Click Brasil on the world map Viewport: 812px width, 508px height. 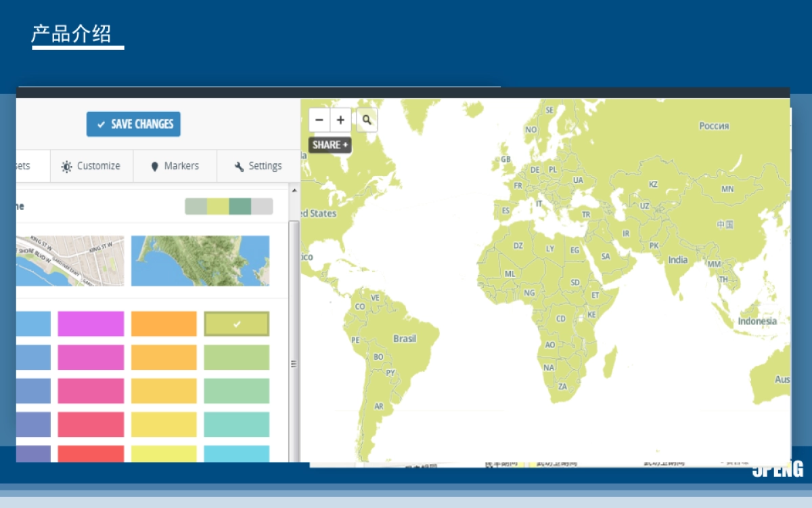click(405, 339)
